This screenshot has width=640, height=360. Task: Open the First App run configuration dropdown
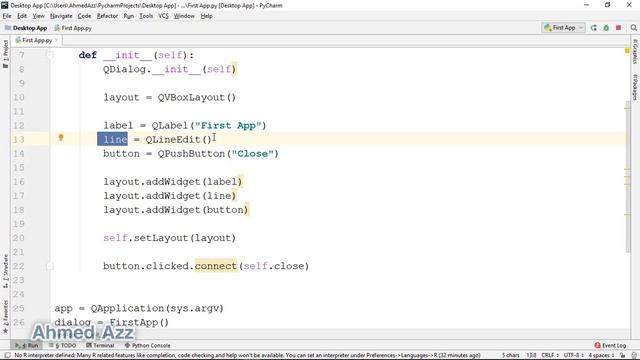point(563,28)
